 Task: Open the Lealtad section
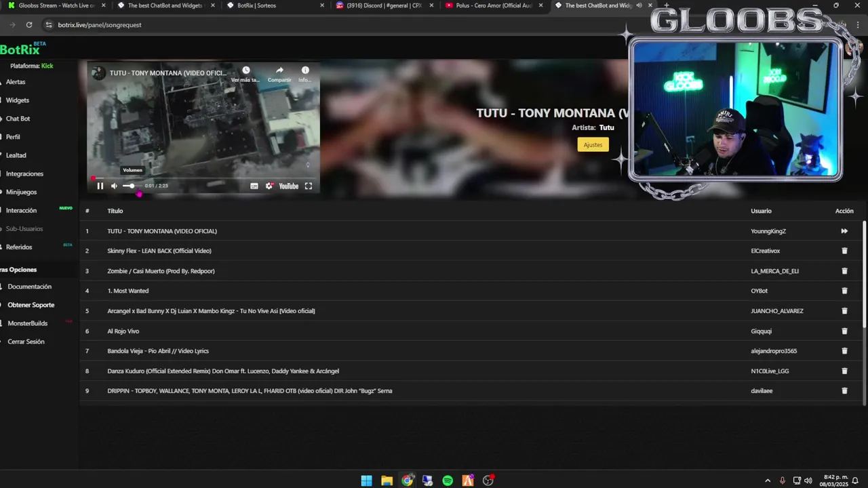[16, 155]
